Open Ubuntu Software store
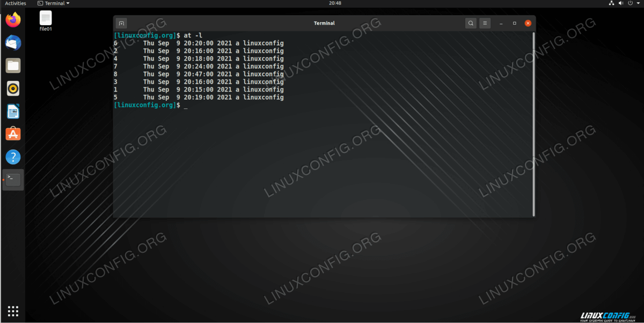The image size is (644, 323). pos(13,134)
